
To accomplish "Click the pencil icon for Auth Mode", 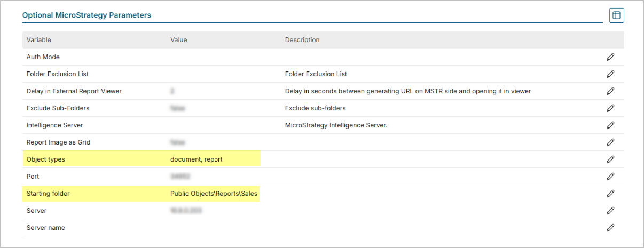I will pyautogui.click(x=610, y=57).
